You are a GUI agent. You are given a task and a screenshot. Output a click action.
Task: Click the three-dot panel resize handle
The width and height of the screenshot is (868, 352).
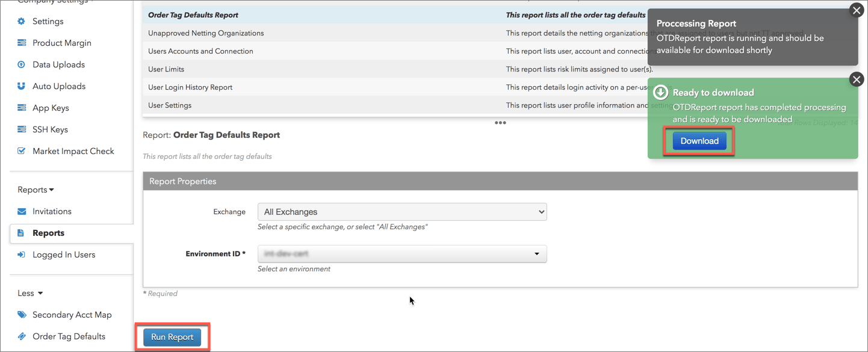500,123
